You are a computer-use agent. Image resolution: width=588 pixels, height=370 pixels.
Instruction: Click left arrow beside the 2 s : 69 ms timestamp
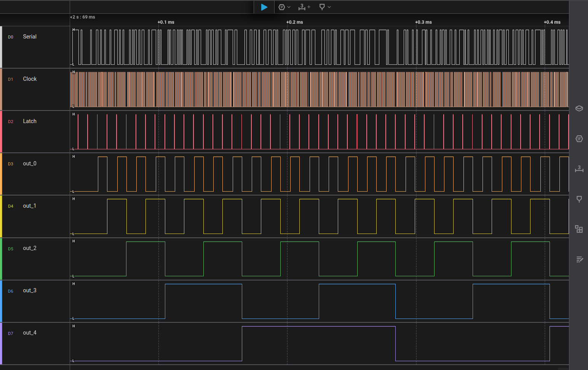(x=71, y=17)
